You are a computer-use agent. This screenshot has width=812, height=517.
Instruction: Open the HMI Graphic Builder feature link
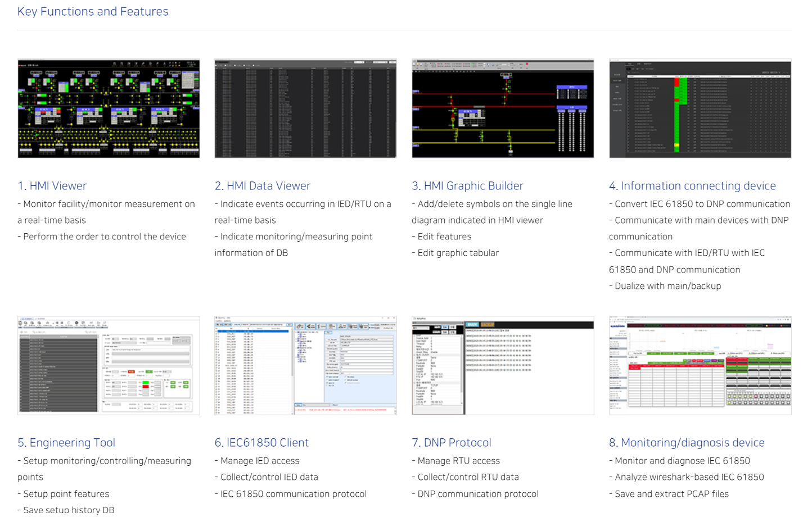468,185
